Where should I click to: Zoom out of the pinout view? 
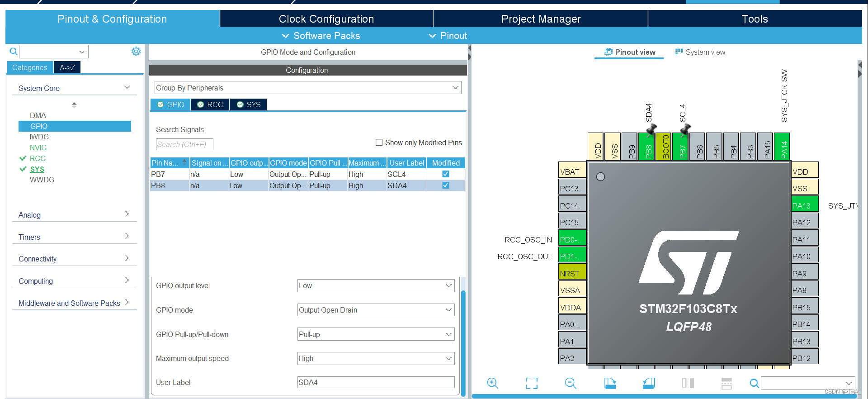click(x=571, y=383)
